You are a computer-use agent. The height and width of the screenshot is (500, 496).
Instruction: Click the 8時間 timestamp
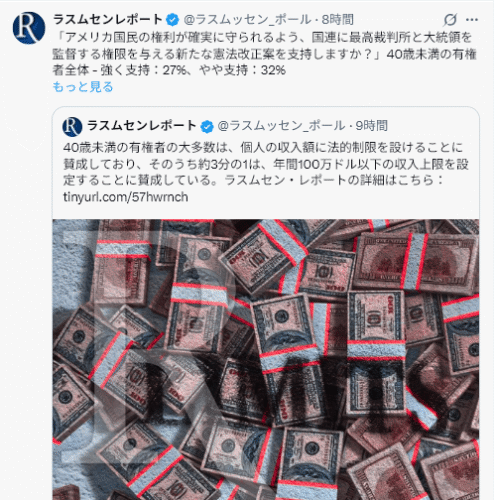(337, 20)
